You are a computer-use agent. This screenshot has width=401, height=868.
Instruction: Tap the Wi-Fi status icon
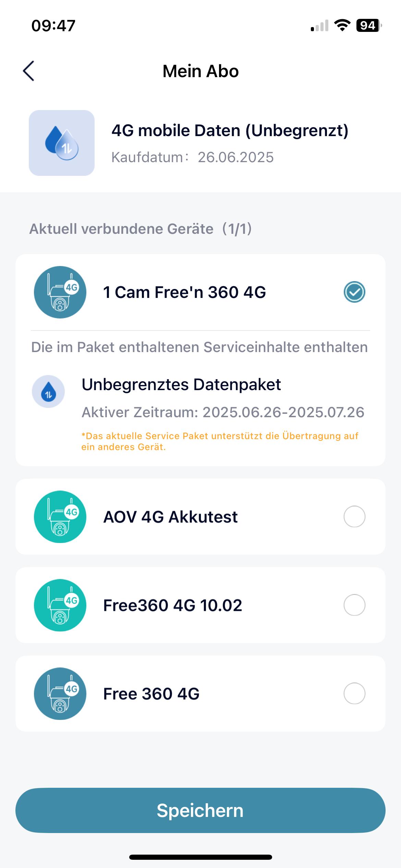[342, 25]
